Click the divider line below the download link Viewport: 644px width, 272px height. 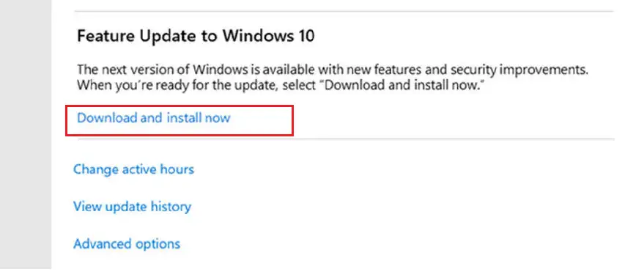click(347, 139)
